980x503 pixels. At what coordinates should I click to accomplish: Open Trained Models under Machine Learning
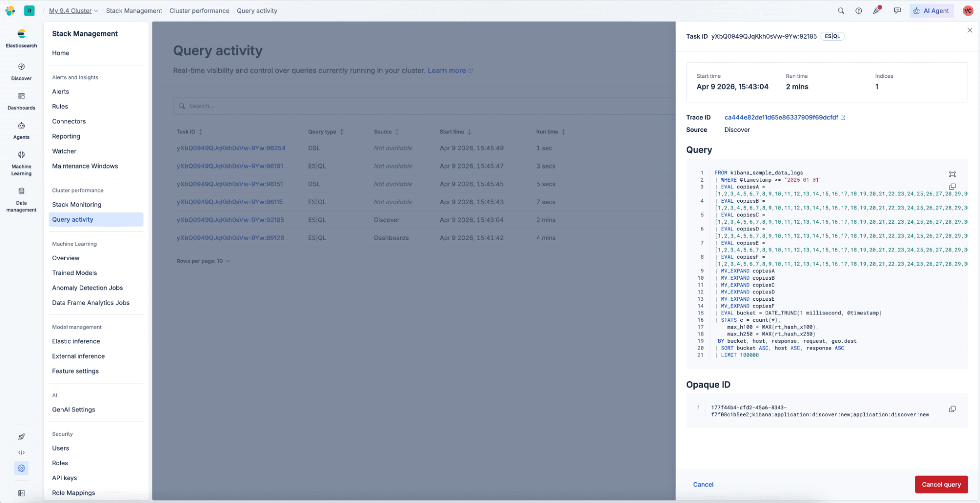74,273
